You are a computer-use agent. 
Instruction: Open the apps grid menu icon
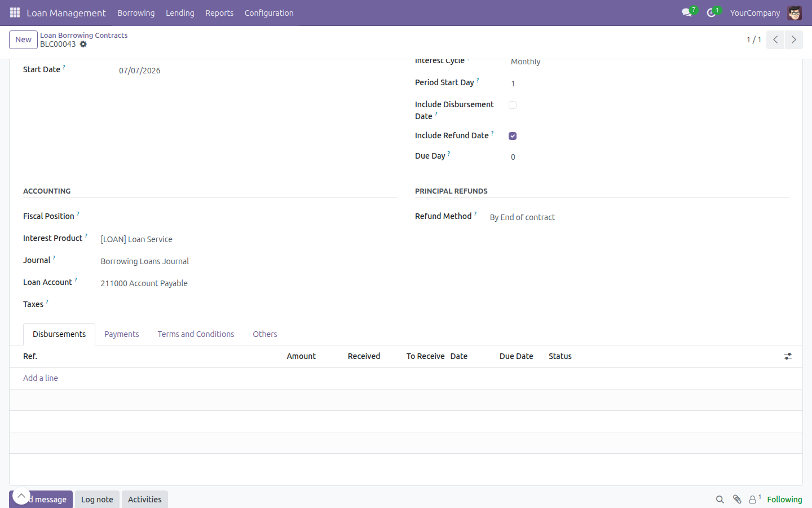pyautogui.click(x=15, y=12)
